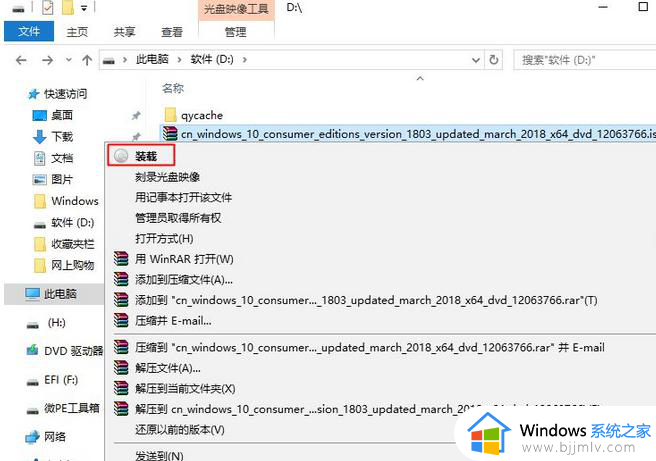
Task: Open the 发送到(N) submenu
Action: [x=159, y=455]
